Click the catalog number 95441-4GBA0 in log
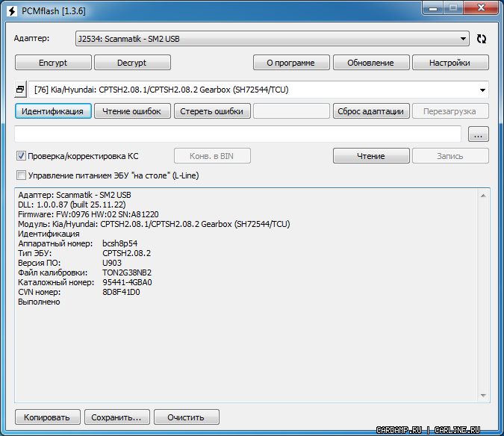 coord(127,282)
